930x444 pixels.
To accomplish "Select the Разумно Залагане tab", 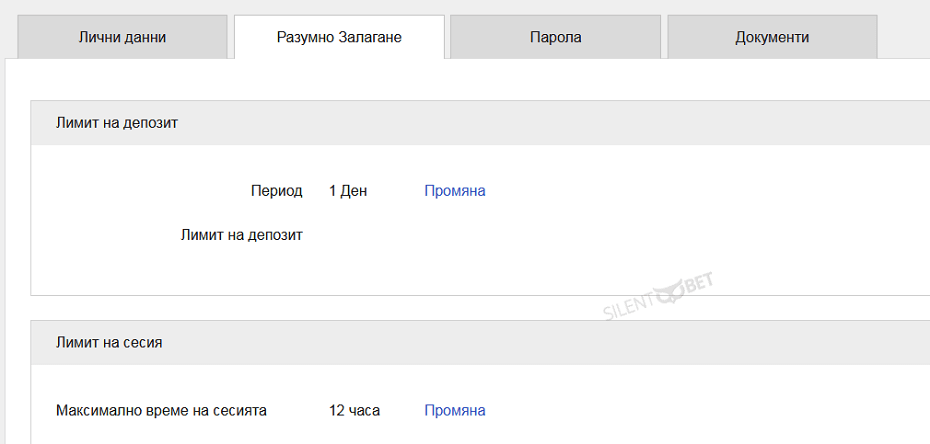I will [x=339, y=37].
